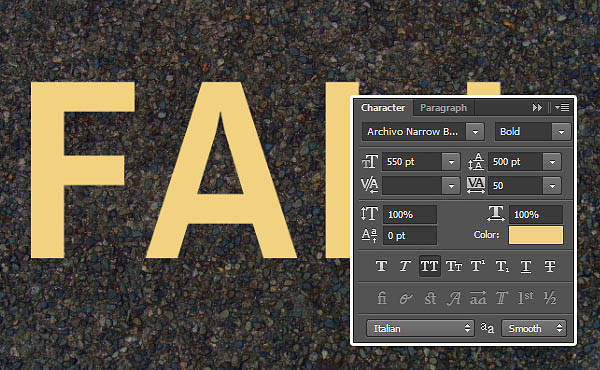
Task: Disable the All Caps button
Action: click(x=429, y=266)
